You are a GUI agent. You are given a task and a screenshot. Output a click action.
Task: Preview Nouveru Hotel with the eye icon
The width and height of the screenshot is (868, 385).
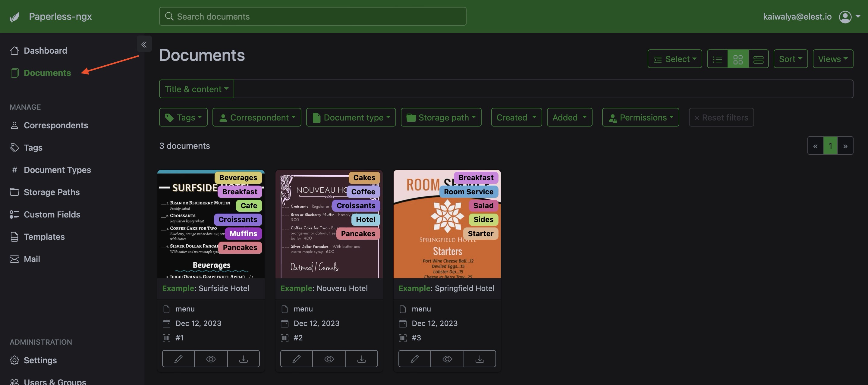329,359
